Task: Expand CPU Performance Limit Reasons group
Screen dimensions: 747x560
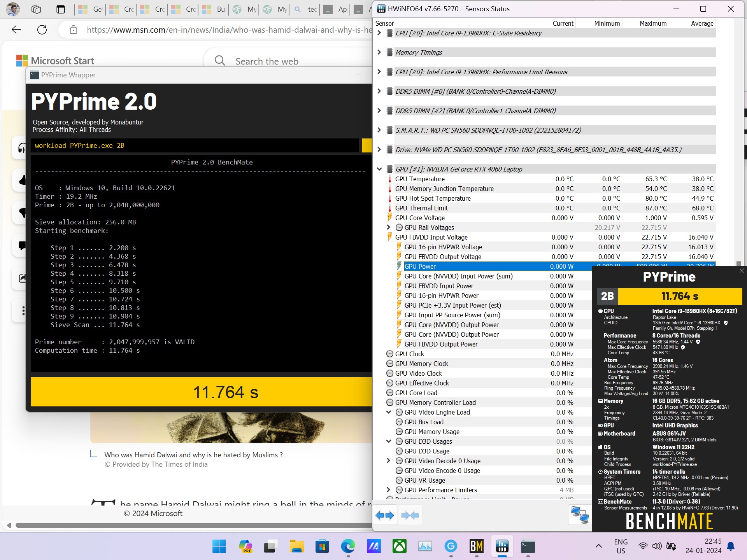Action: 379,72
